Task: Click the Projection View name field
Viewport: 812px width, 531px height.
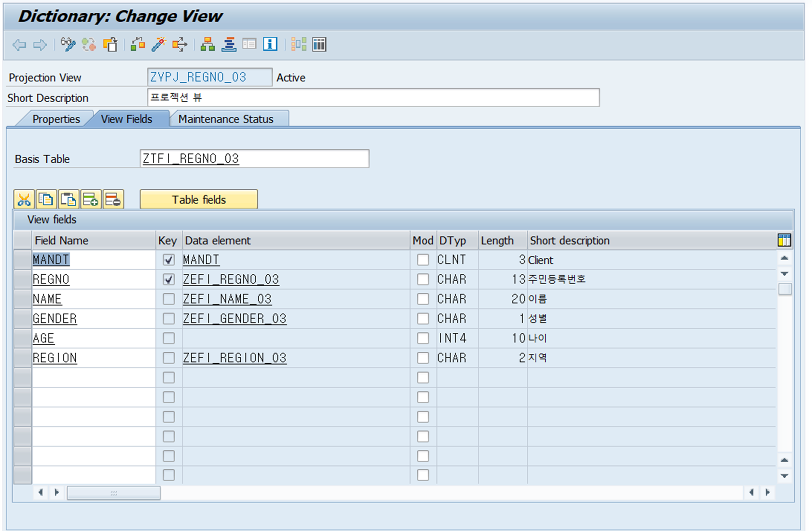Action: click(x=210, y=77)
